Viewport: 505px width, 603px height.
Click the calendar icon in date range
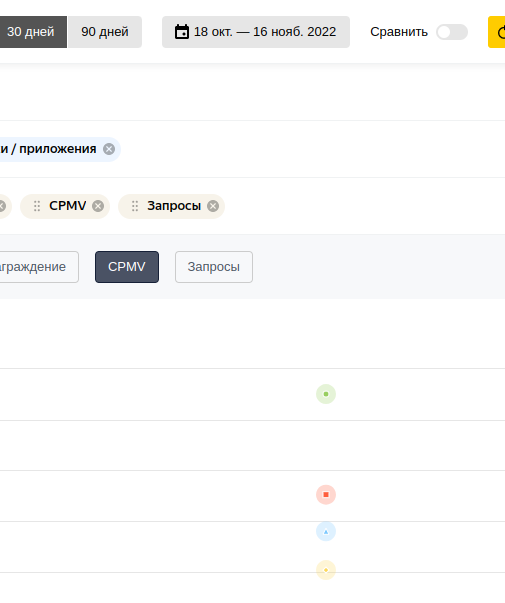[182, 32]
